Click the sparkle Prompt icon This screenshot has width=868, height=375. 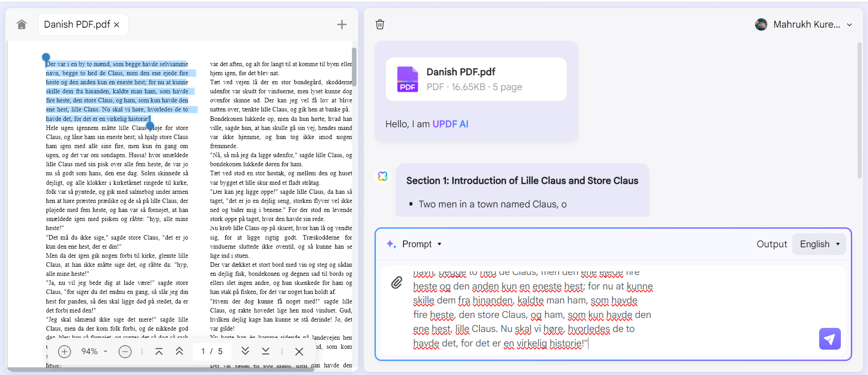coord(391,244)
